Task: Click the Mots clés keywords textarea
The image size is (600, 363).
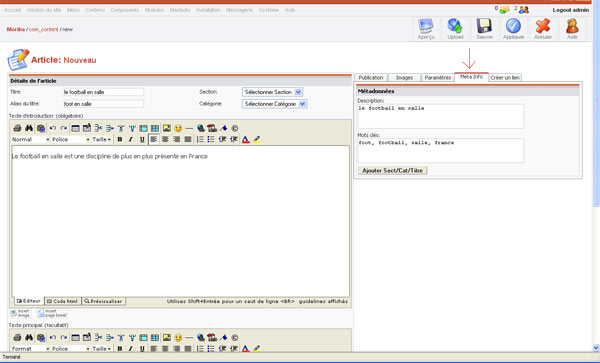Action: [x=440, y=150]
